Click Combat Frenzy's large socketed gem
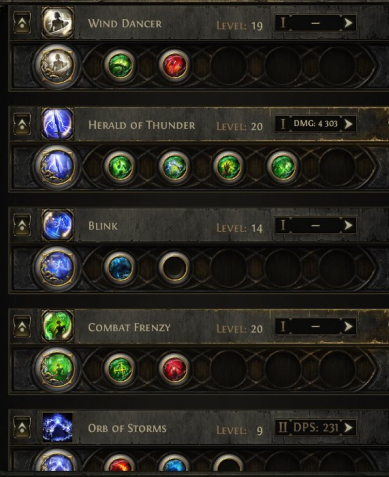Viewport: 389px width, 477px height. [57, 369]
